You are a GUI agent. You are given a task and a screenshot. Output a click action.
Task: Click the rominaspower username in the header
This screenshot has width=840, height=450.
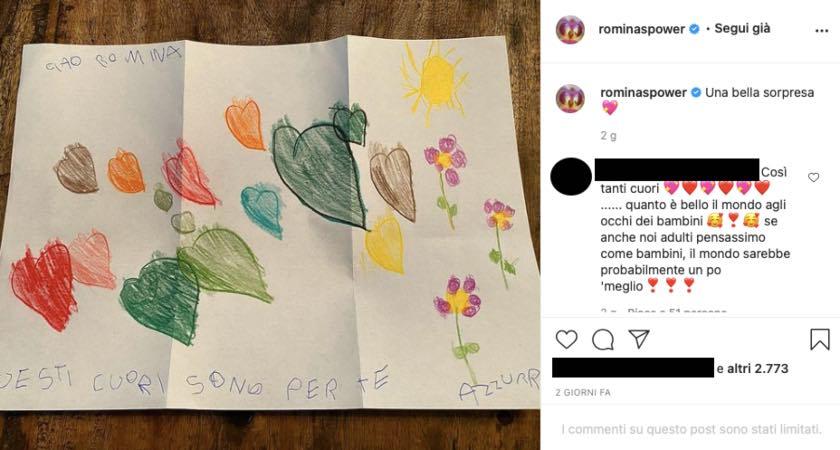(x=642, y=29)
